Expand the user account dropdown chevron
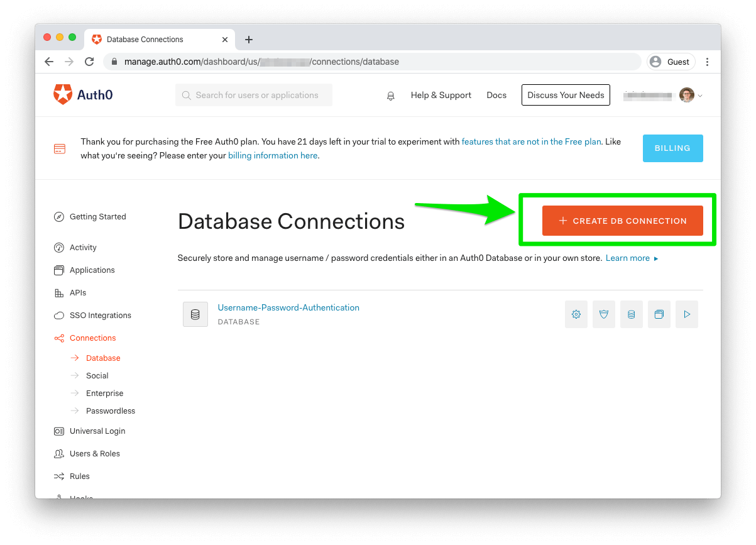 pyautogui.click(x=700, y=96)
